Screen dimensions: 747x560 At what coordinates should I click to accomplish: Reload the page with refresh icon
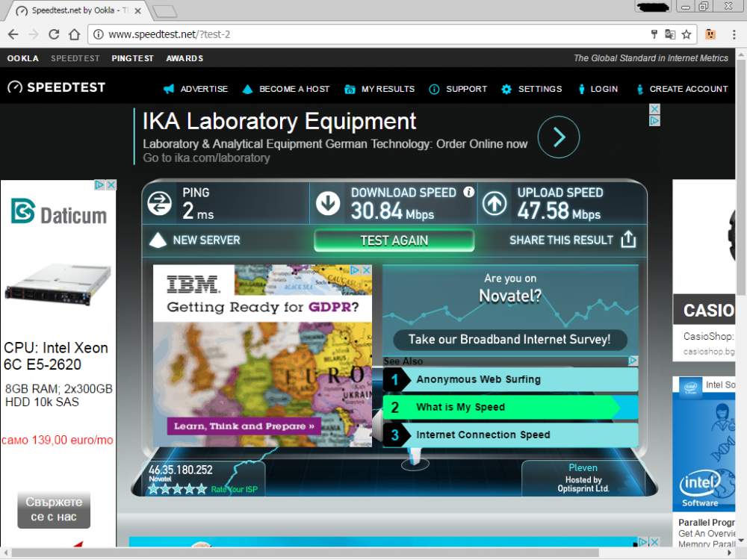54,34
